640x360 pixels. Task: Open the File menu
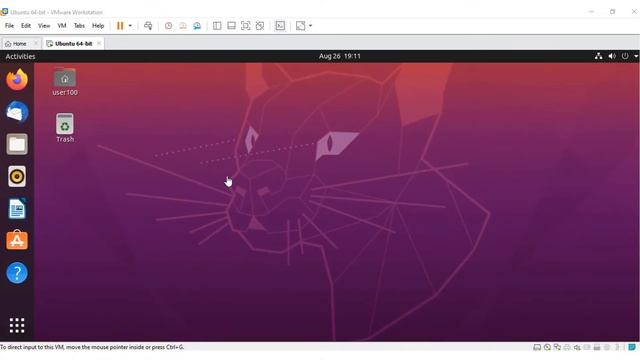pyautogui.click(x=9, y=26)
